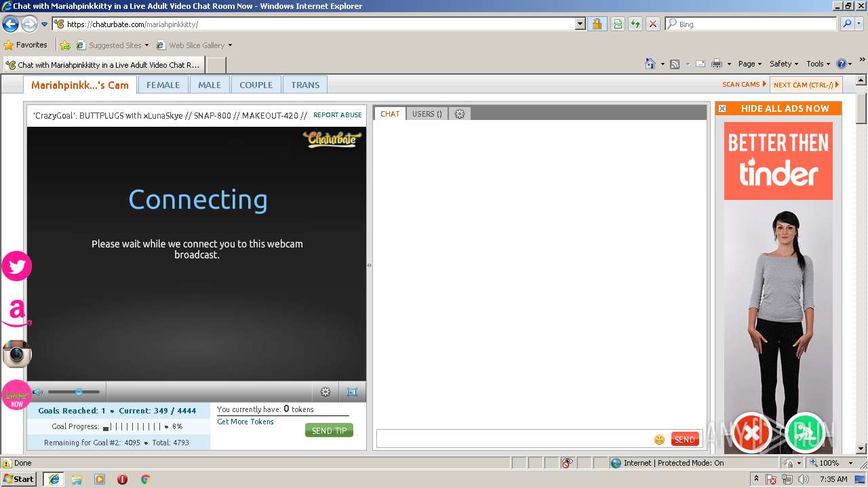The height and width of the screenshot is (488, 868).
Task: Open the address bar dropdown arrow
Action: 580,24
